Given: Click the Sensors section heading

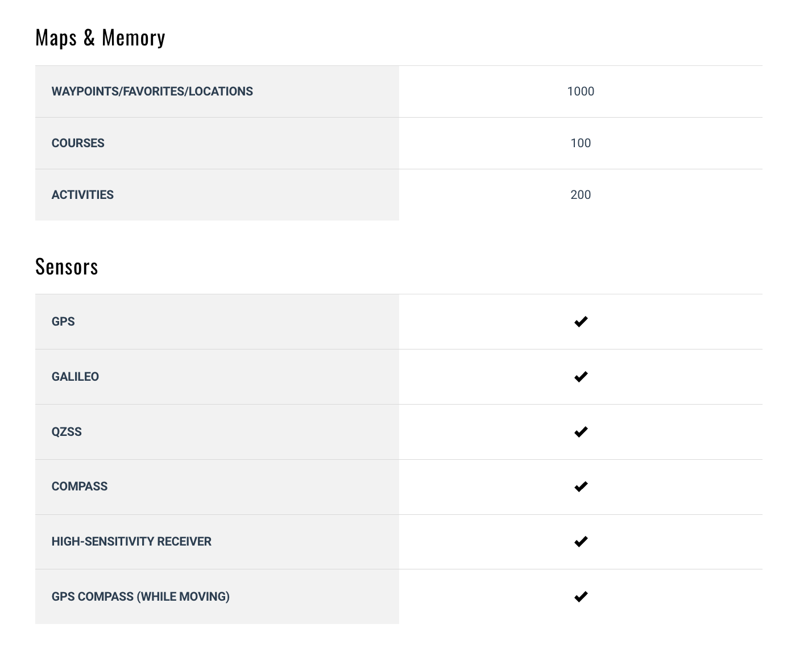Looking at the screenshot, I should tap(67, 267).
